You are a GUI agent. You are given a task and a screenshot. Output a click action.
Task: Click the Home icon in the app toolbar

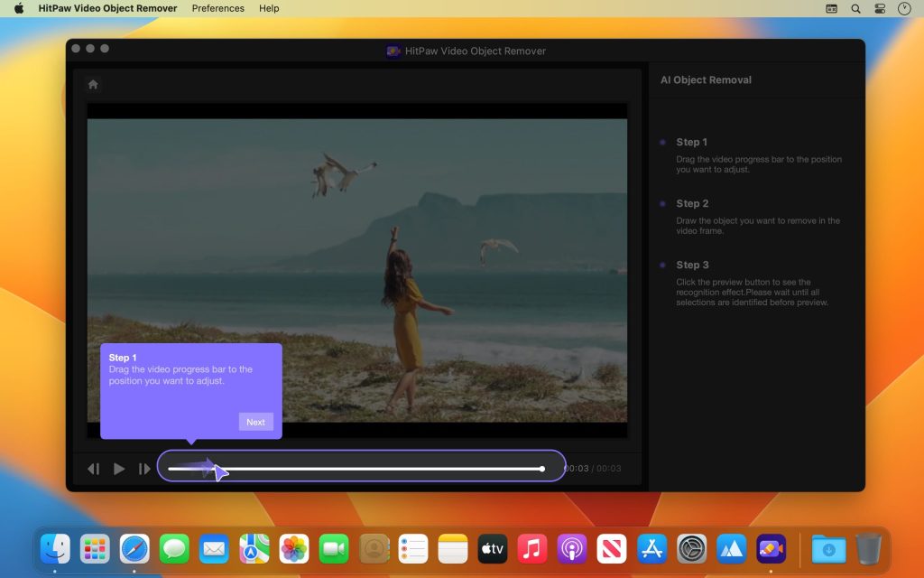point(93,83)
